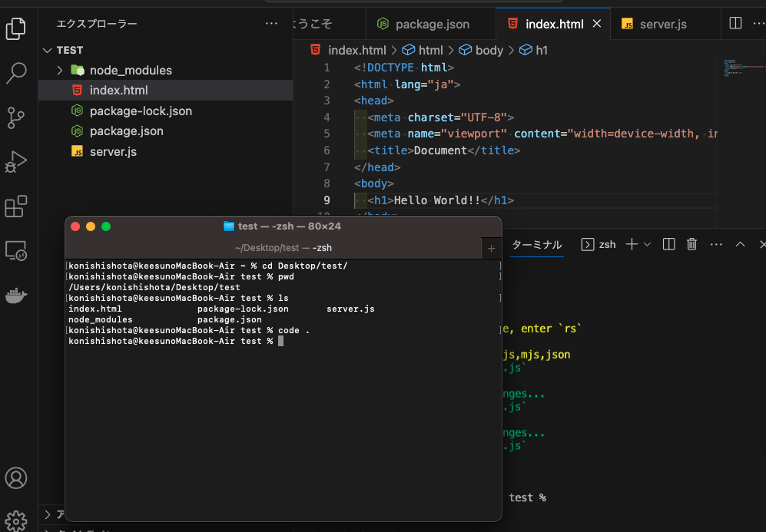Open the Docker view in activity bar
Image resolution: width=766 pixels, height=532 pixels.
coord(15,296)
